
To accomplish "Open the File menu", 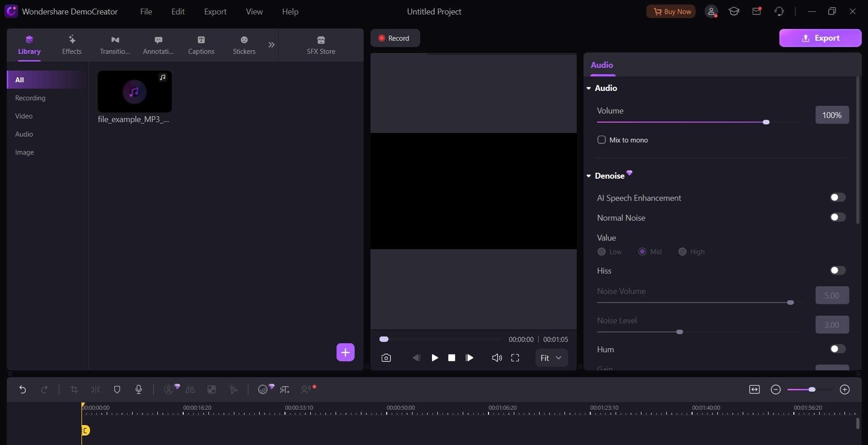I will (x=146, y=12).
